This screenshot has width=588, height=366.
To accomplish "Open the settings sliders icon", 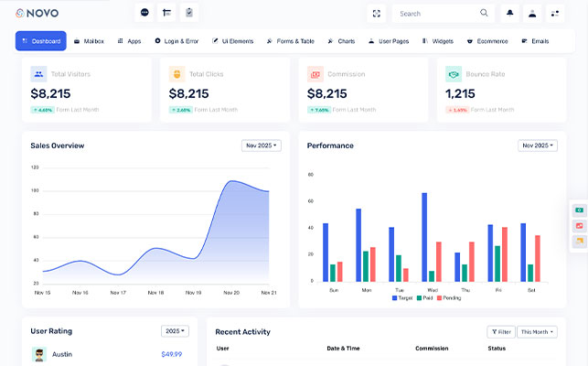I will point(554,14).
